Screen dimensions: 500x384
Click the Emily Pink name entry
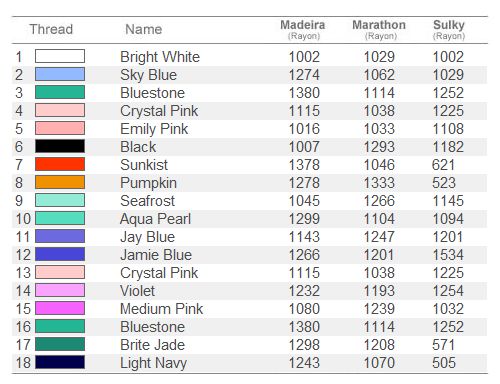click(154, 129)
